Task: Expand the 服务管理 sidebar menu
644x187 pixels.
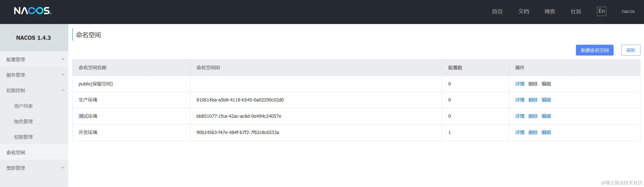Action: [x=34, y=75]
